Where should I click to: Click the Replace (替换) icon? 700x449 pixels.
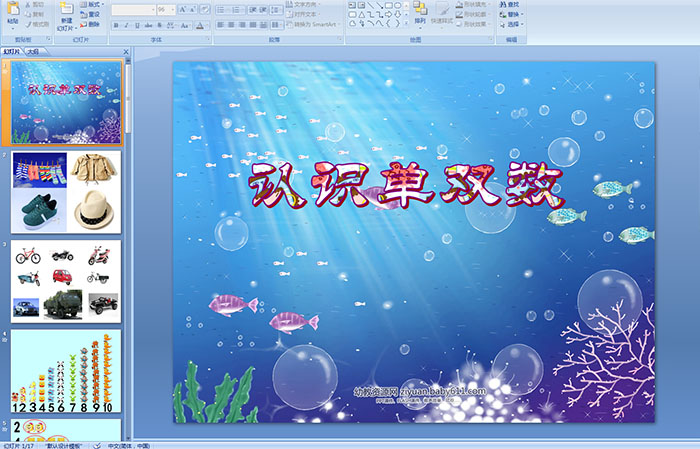click(513, 14)
